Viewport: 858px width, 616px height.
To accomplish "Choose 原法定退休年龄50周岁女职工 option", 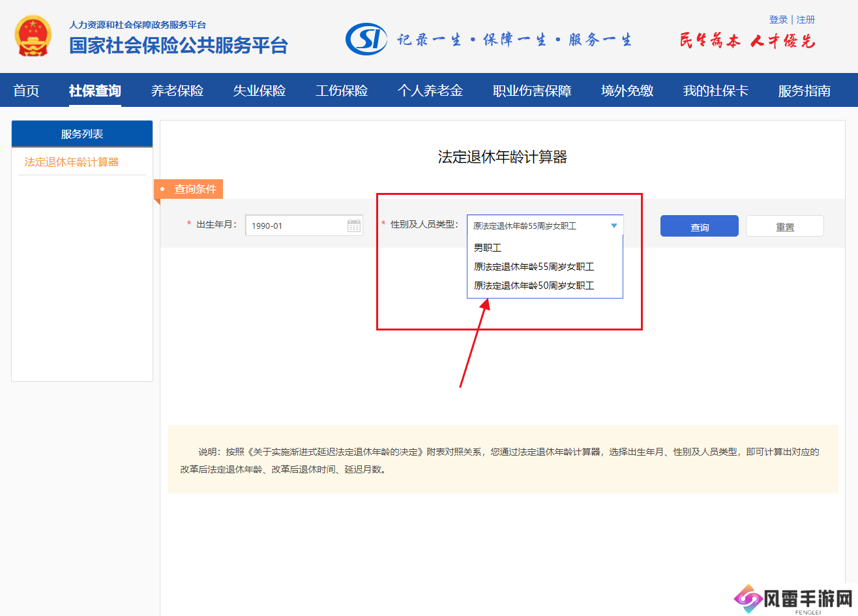I will [533, 286].
